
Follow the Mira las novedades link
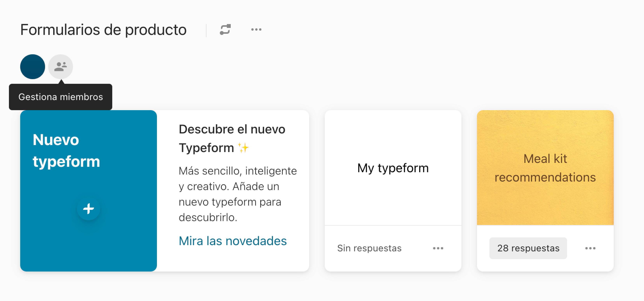click(232, 241)
